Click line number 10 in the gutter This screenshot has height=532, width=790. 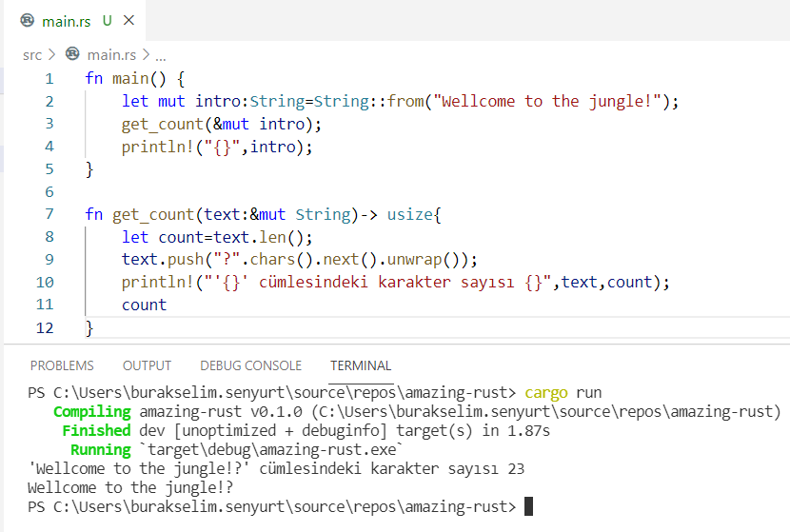[45, 283]
